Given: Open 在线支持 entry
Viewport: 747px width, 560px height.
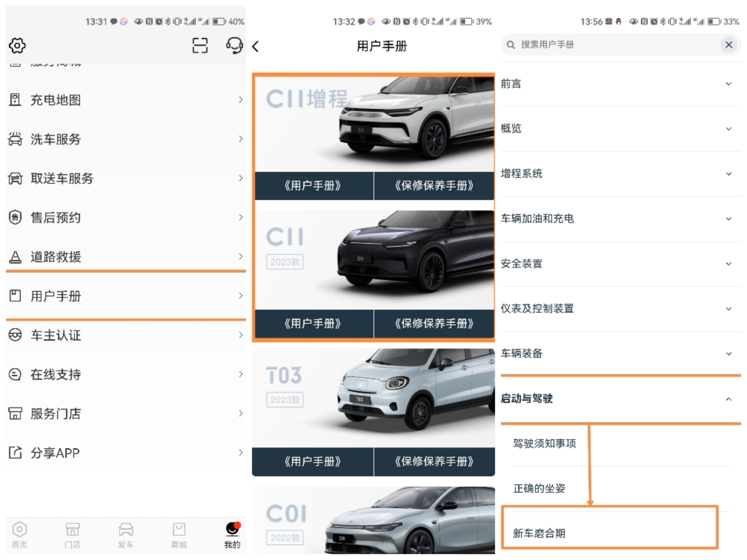Looking at the screenshot, I should (126, 374).
